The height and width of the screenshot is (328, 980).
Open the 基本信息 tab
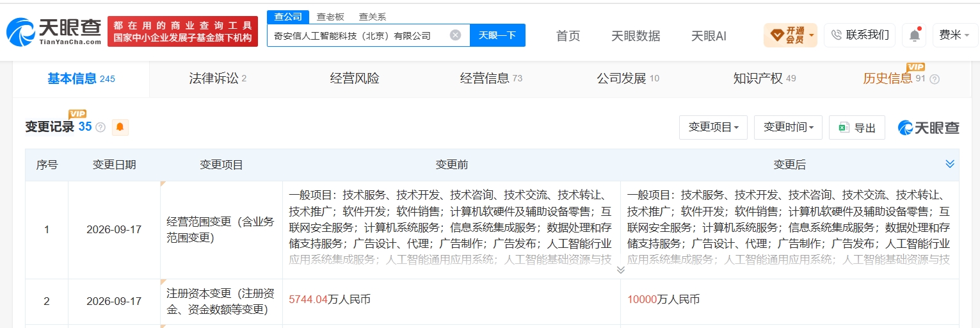[x=81, y=79]
